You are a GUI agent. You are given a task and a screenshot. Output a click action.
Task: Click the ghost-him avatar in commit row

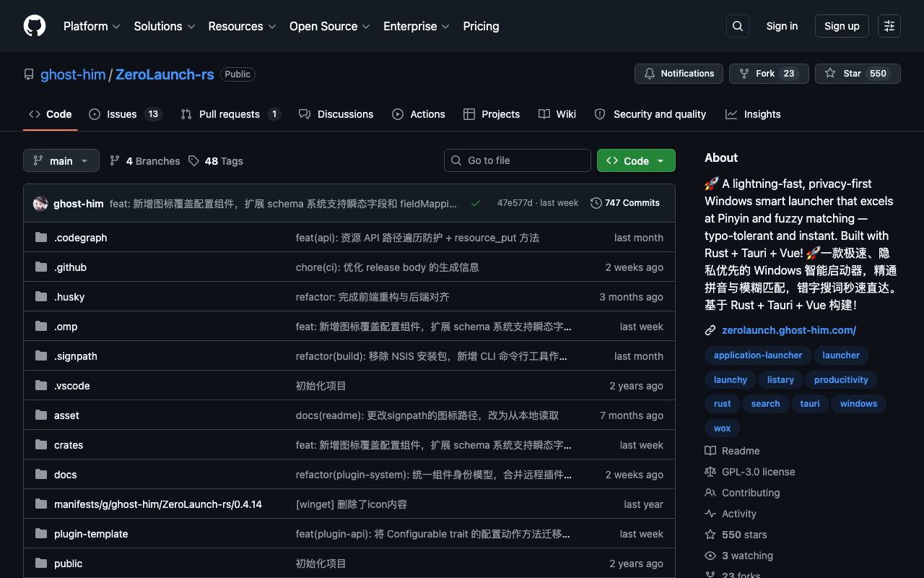40,204
